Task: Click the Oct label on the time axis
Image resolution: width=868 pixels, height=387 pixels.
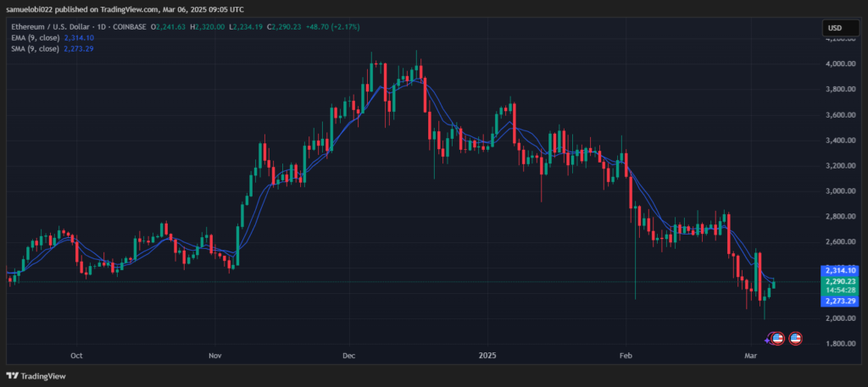Action: coord(77,356)
